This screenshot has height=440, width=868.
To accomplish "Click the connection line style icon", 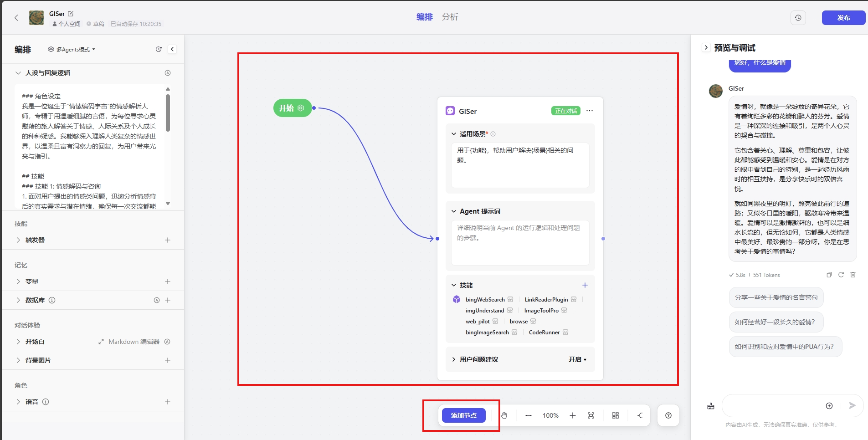I will pos(640,415).
